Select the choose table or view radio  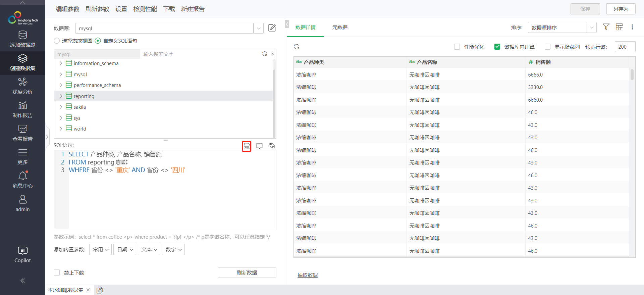57,41
